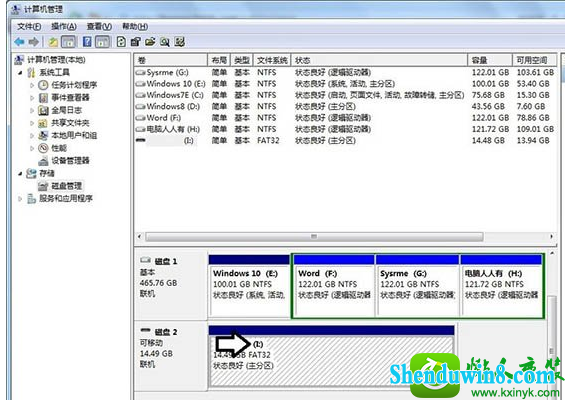The image size is (565, 400).
Task: Click the blue Help question-mark icon
Action: coord(87,42)
